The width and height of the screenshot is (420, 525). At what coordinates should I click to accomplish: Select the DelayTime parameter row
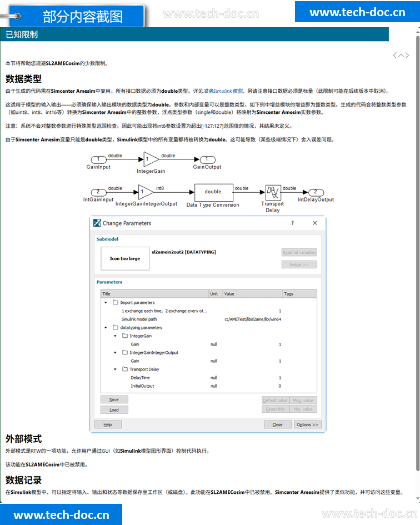[209, 378]
